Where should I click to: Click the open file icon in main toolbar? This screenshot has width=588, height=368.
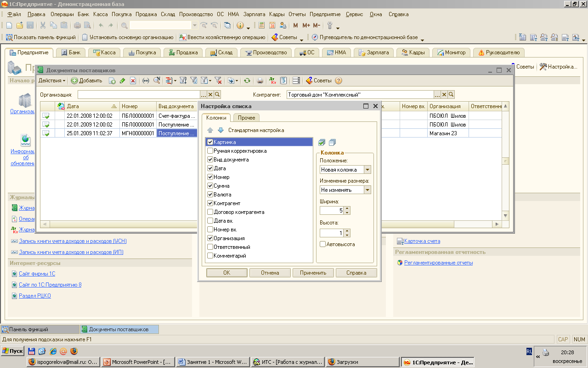pos(20,25)
